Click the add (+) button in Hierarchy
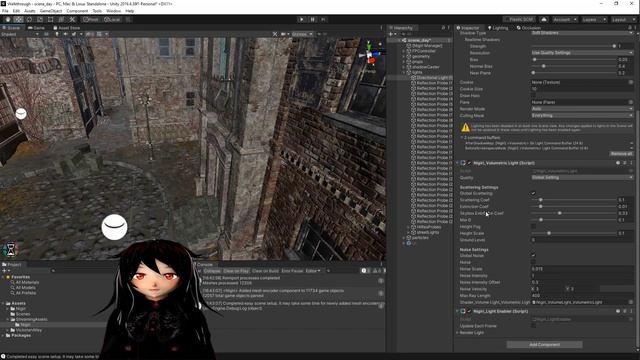The image size is (640, 360). click(x=390, y=34)
